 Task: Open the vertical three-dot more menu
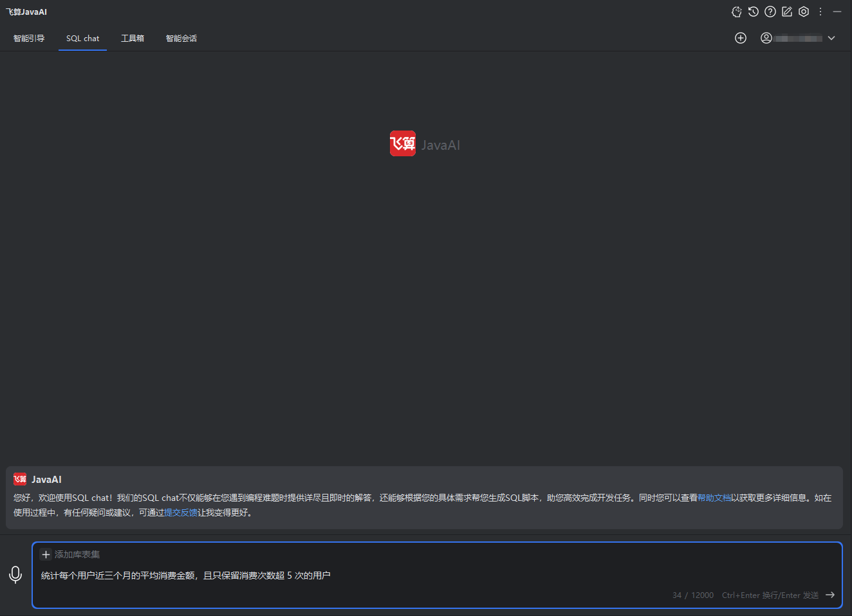820,12
